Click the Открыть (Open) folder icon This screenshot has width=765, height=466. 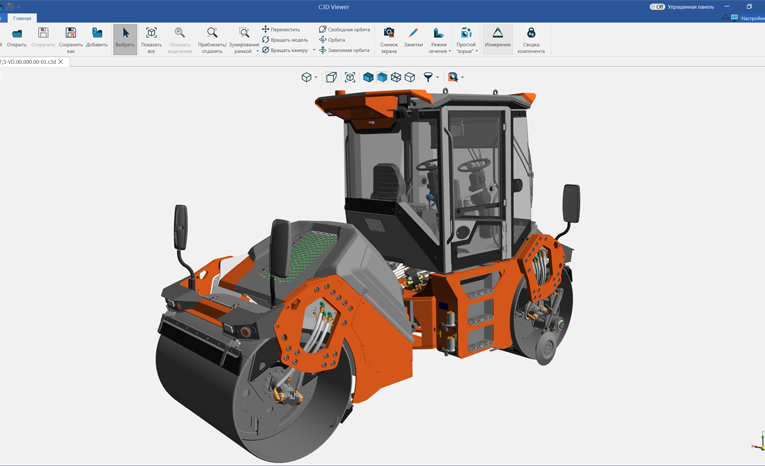[17, 33]
